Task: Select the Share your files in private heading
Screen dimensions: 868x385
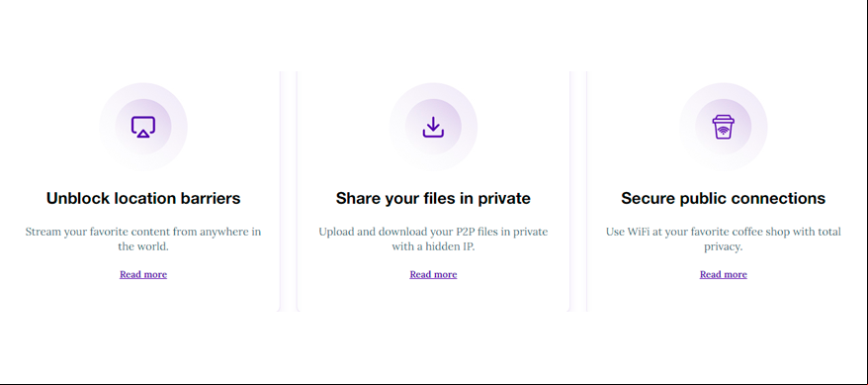Action: pyautogui.click(x=433, y=198)
